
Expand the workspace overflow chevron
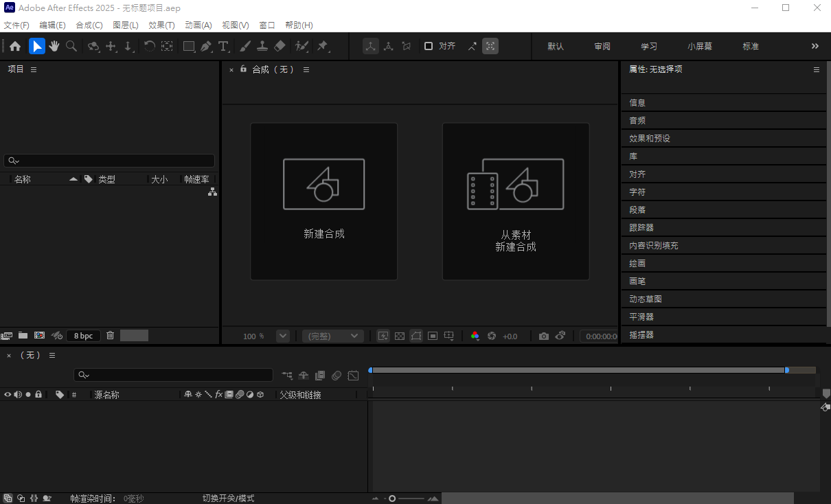click(x=815, y=46)
